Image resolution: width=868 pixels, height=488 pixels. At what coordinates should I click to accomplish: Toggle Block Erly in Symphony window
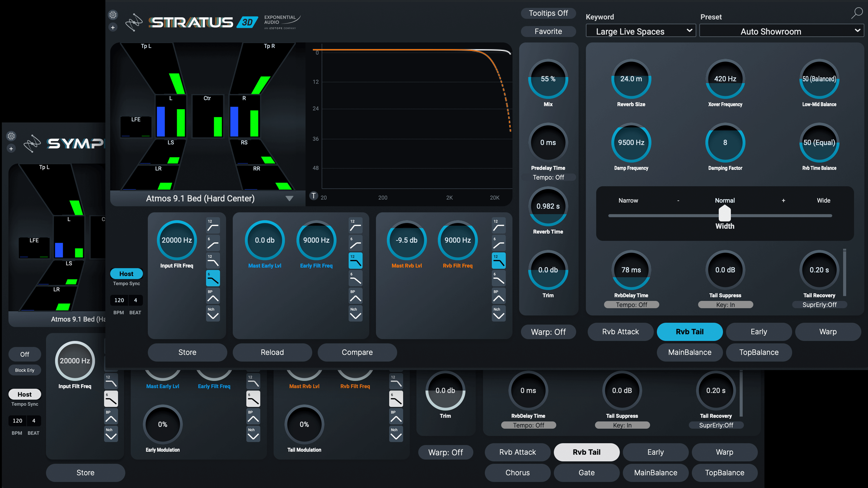25,370
